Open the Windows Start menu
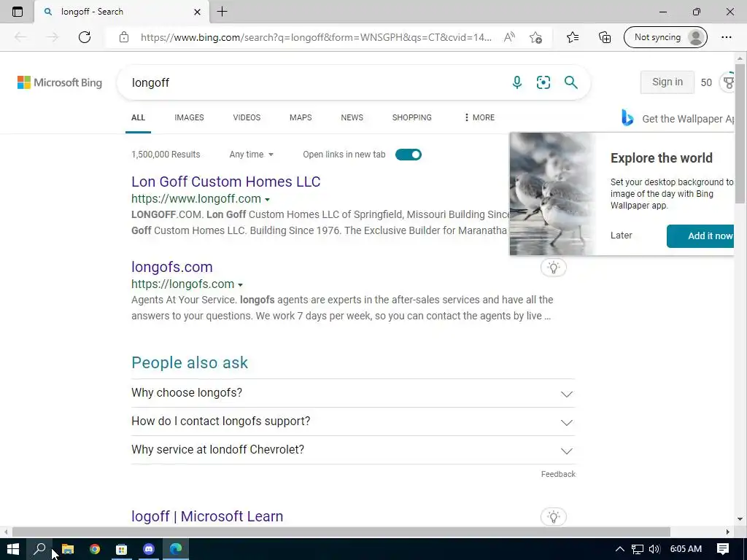Viewport: 747px width, 560px height. pos(13,549)
